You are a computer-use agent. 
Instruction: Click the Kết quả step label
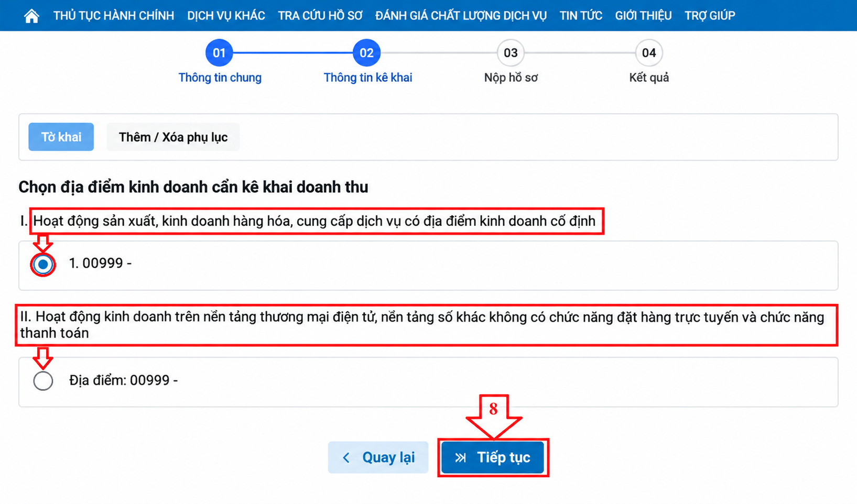click(x=649, y=78)
